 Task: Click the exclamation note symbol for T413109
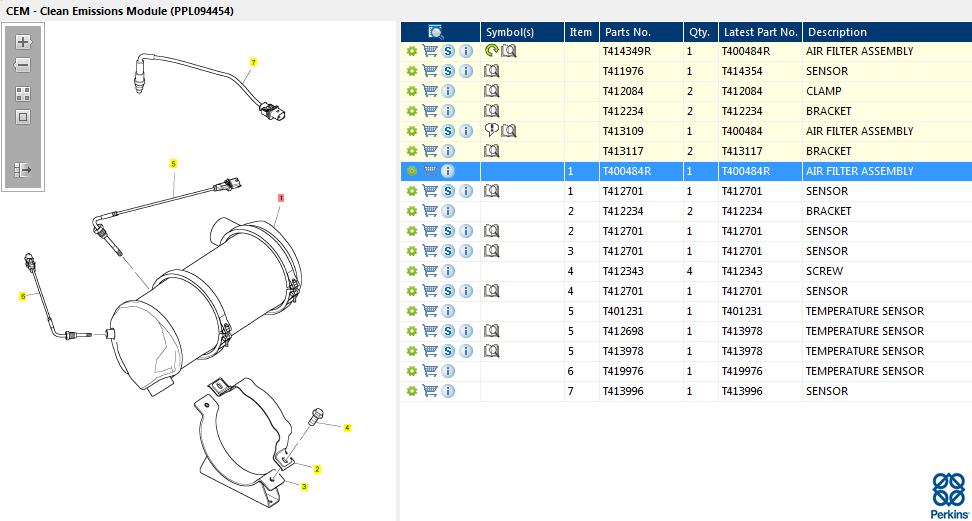[x=491, y=131]
